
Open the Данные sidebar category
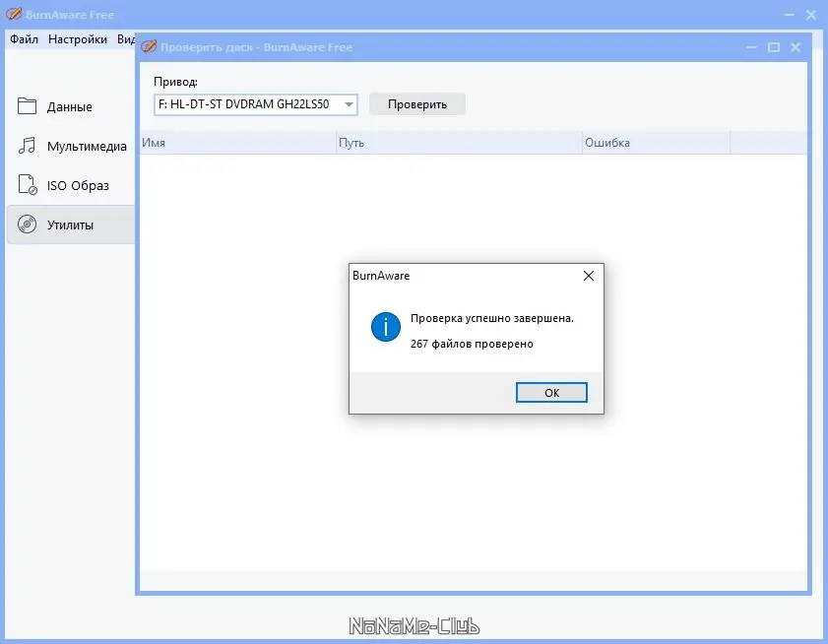[x=71, y=106]
